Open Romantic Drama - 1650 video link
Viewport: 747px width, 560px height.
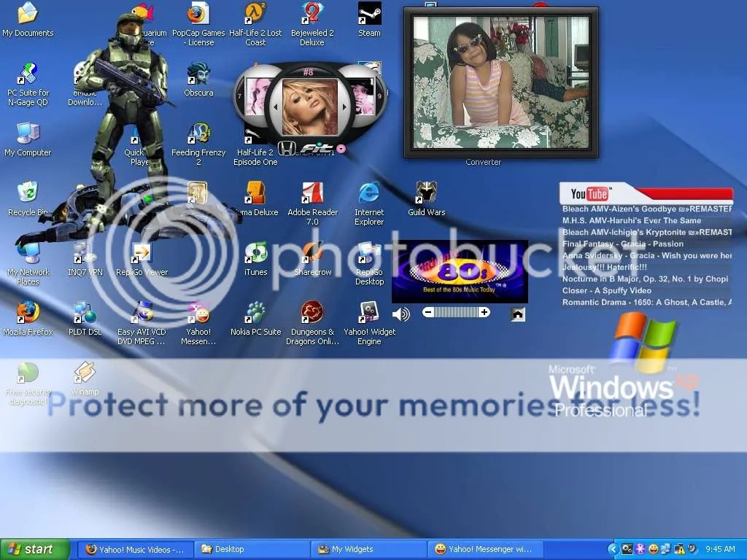(x=646, y=302)
